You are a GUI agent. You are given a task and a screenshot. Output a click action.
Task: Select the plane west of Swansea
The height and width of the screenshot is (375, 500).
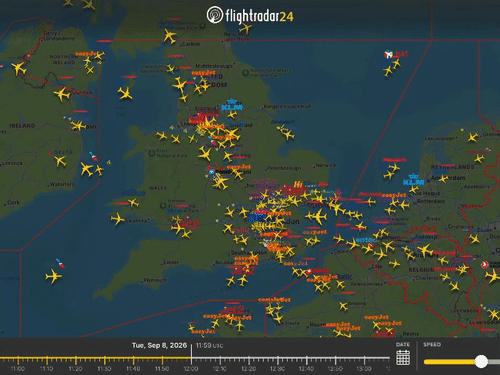[x=117, y=219]
